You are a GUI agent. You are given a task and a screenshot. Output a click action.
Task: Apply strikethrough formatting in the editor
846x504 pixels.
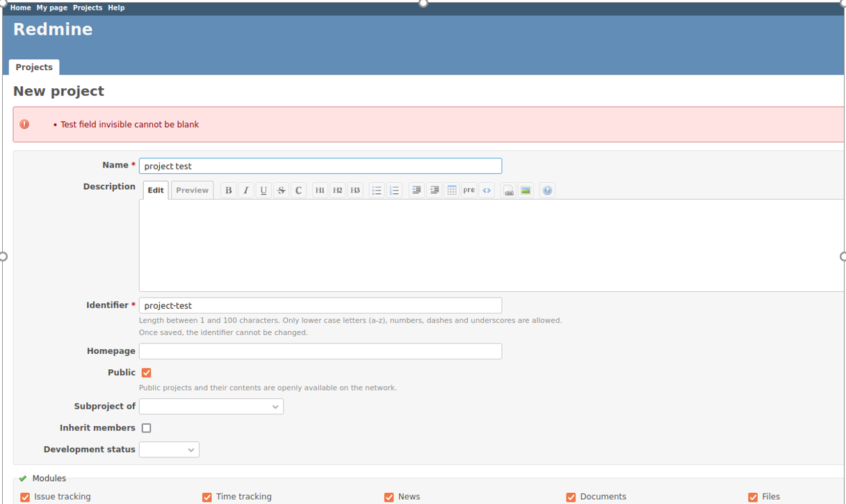tap(281, 190)
